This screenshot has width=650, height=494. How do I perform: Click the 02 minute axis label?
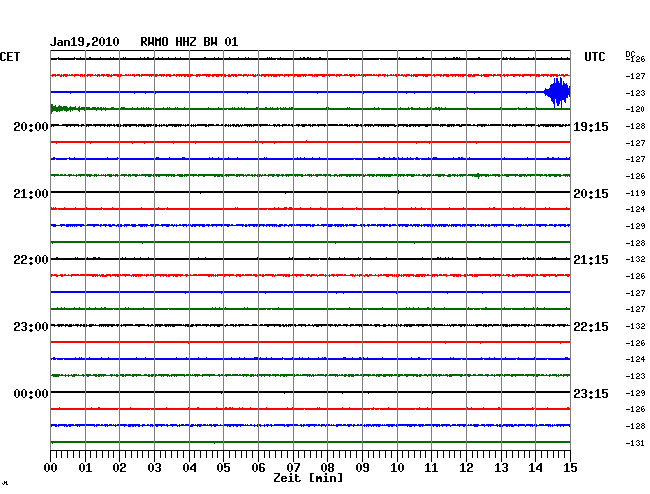119,468
